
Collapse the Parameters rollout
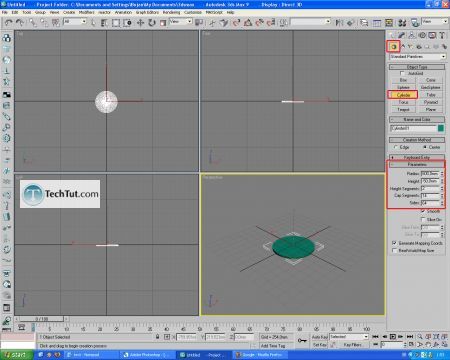pyautogui.click(x=417, y=164)
